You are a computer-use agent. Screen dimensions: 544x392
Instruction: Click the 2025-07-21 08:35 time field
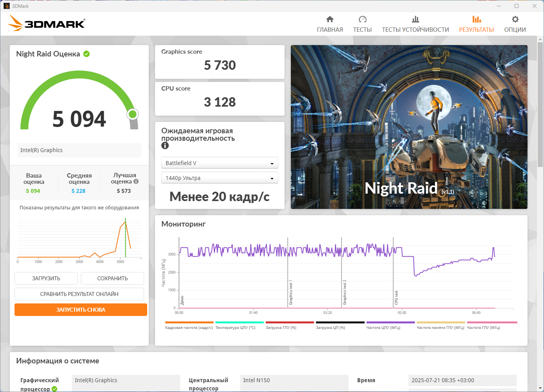coord(462,380)
